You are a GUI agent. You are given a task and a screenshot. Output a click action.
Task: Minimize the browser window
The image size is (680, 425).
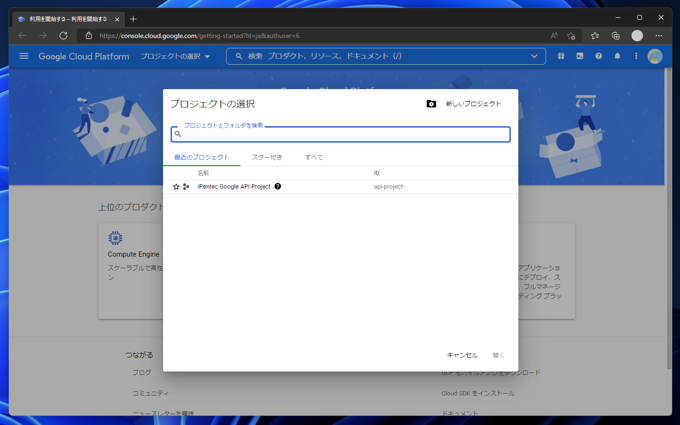point(618,17)
